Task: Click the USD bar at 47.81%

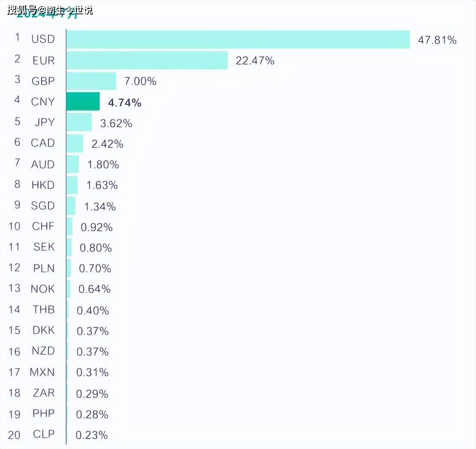Action: [238, 40]
